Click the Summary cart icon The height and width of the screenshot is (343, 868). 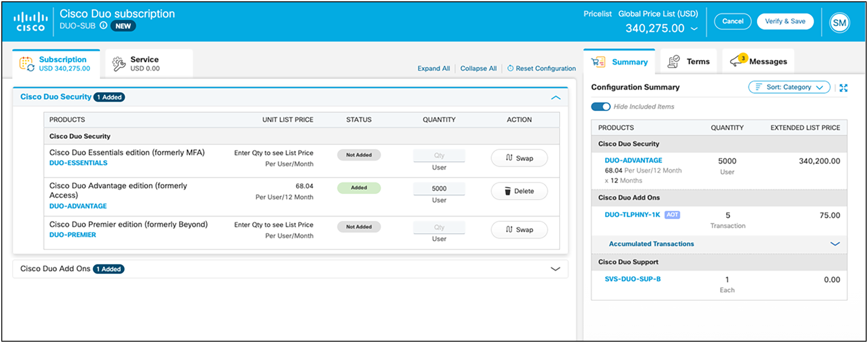pyautogui.click(x=598, y=62)
